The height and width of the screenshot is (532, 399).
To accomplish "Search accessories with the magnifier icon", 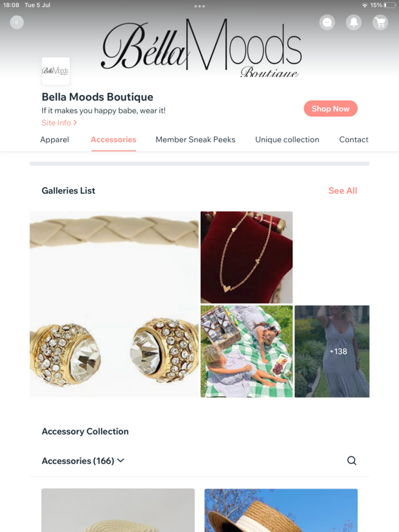I will [352, 461].
